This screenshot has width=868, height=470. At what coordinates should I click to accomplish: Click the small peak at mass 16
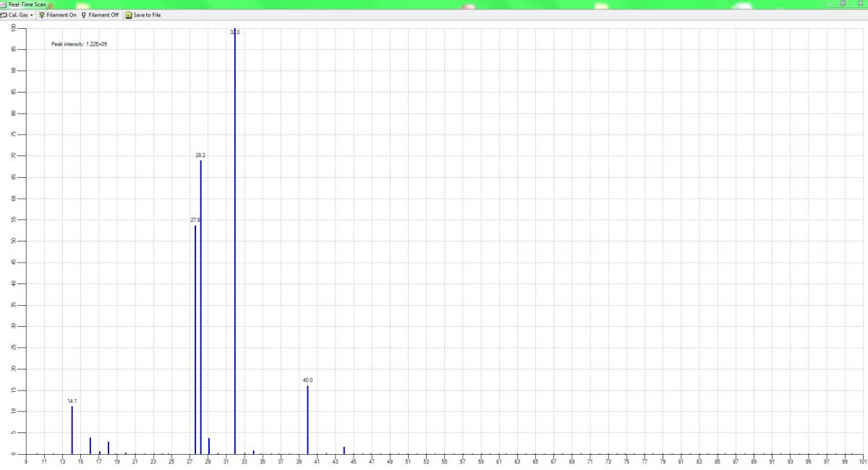pos(90,446)
